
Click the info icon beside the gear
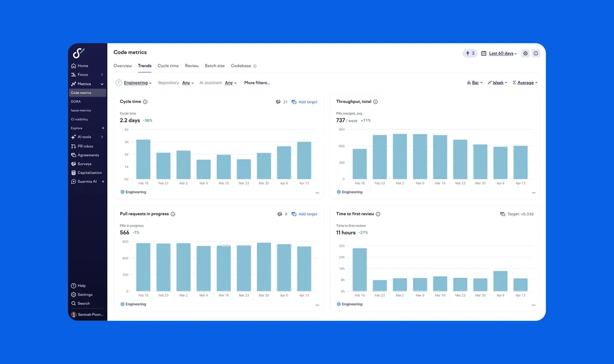coord(536,53)
